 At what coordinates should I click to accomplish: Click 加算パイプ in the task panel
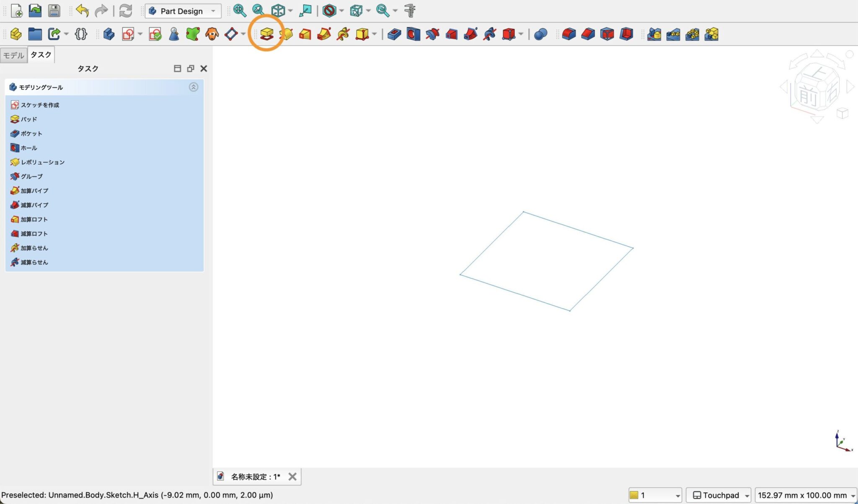tap(29, 191)
